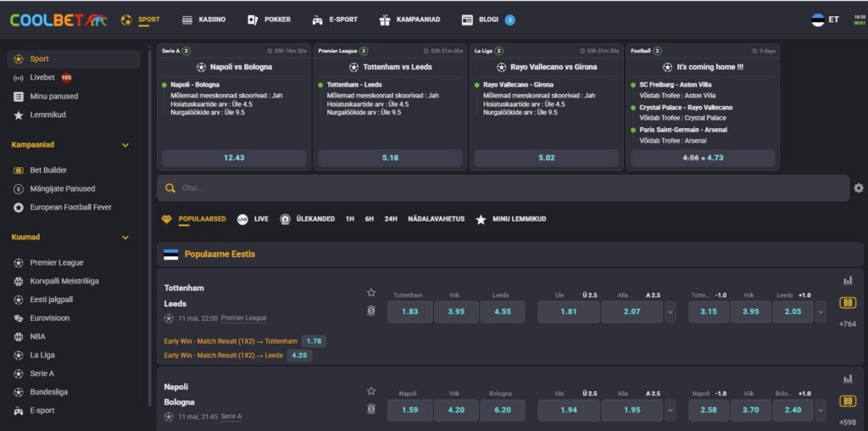Bet Early Win Tottenham at 1.78
Viewport: 868px width, 431px height.
click(x=314, y=341)
